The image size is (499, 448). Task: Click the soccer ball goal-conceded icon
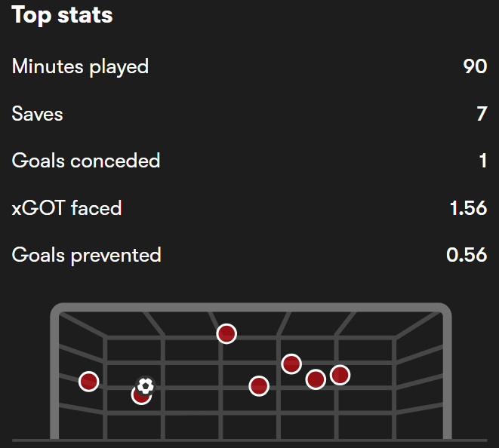(146, 386)
